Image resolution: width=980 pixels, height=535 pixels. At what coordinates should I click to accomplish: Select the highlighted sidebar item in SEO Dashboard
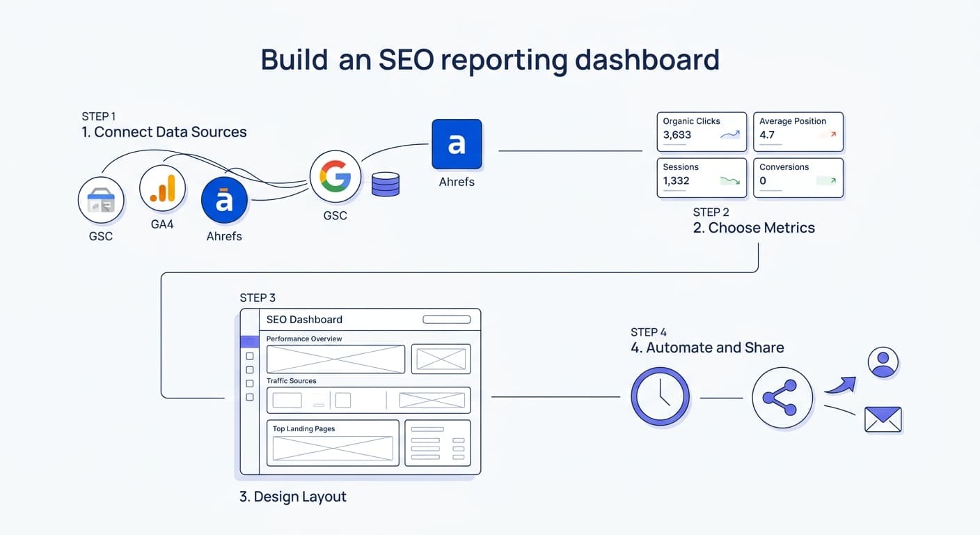[249, 342]
